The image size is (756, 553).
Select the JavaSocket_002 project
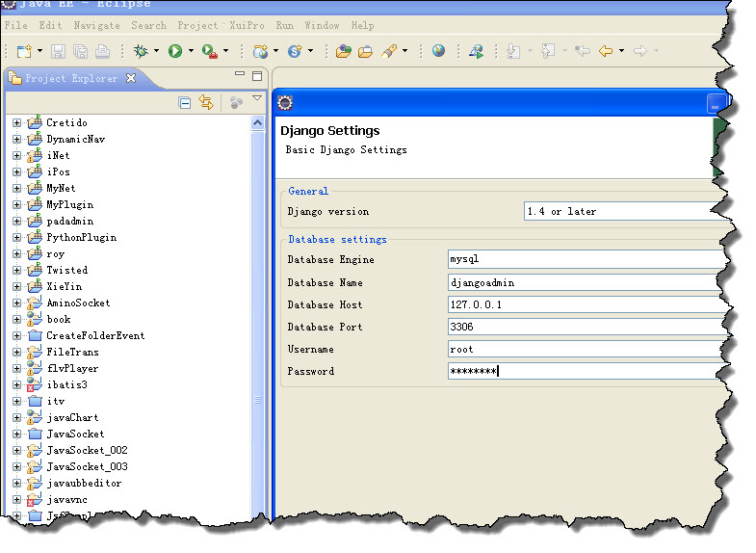87,451
